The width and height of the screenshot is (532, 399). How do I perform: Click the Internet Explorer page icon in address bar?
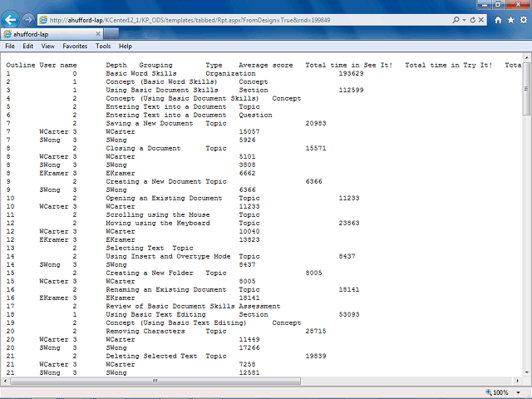tap(43, 20)
